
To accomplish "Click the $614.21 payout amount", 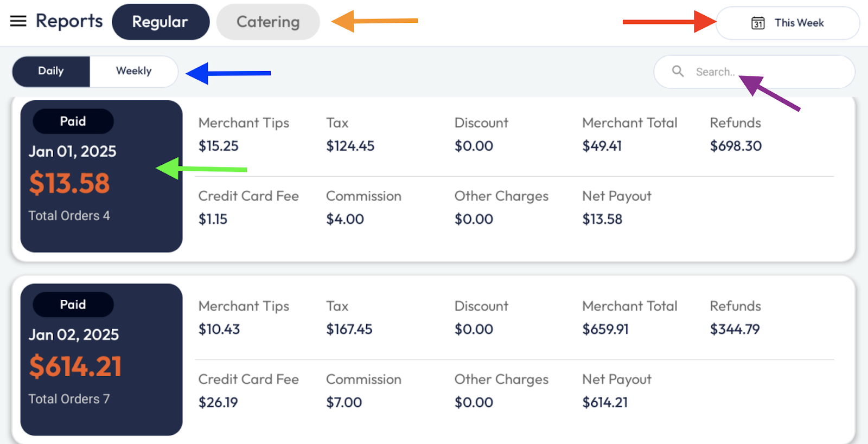I will (75, 366).
